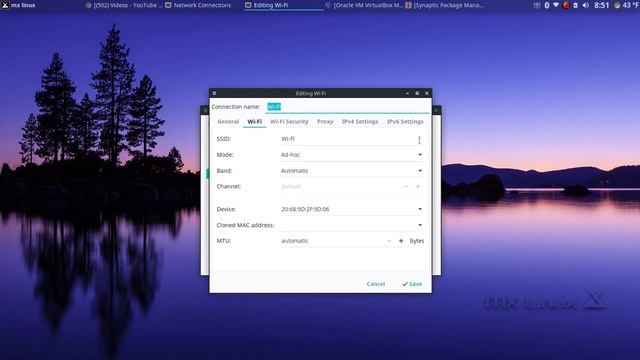Click the red apple tray icon
The image size is (640, 360).
pos(566,5)
